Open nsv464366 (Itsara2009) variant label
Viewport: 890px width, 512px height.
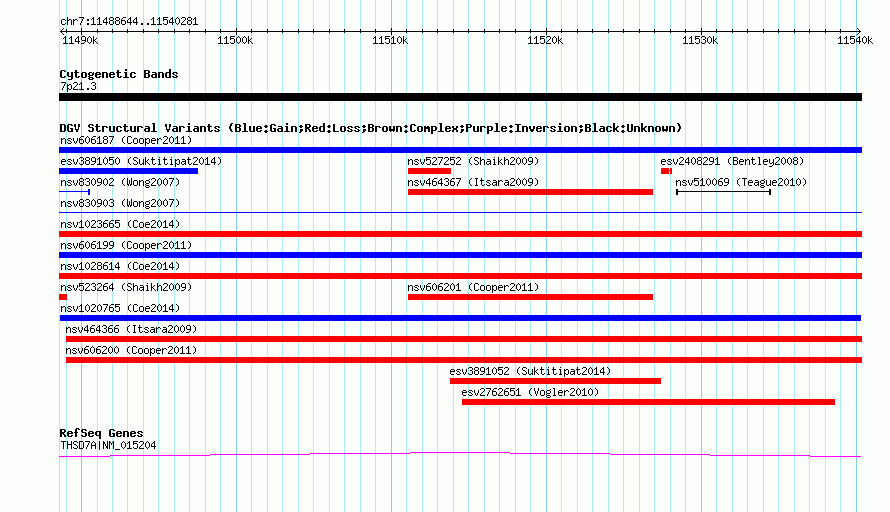pos(131,329)
